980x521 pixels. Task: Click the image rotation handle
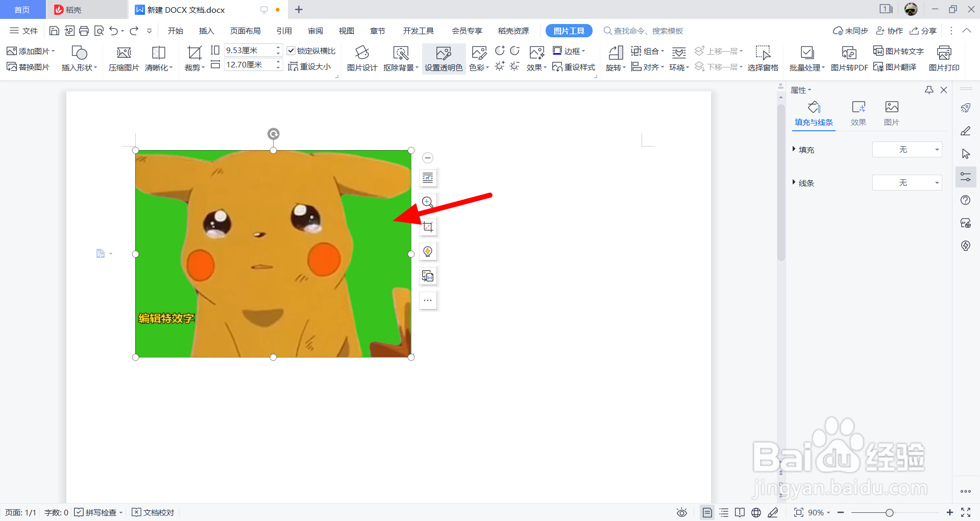tap(274, 134)
